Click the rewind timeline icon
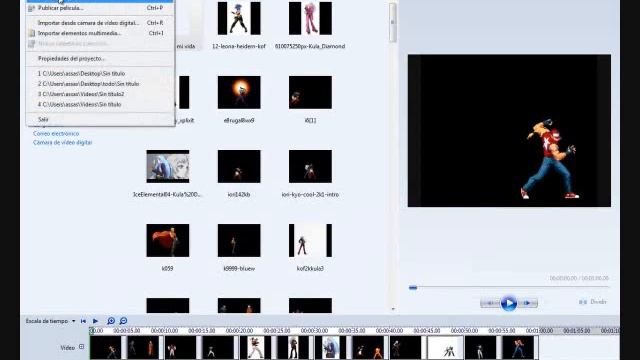 83,321
